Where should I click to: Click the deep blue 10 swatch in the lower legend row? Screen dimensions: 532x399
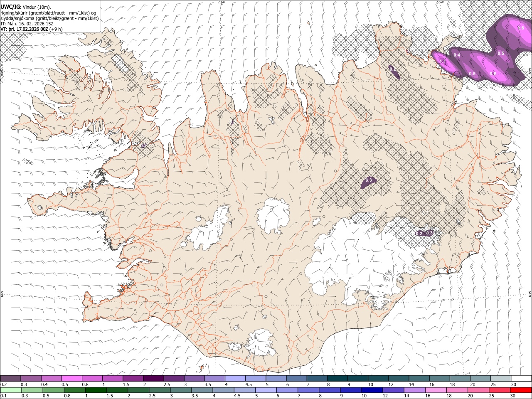tap(372, 390)
